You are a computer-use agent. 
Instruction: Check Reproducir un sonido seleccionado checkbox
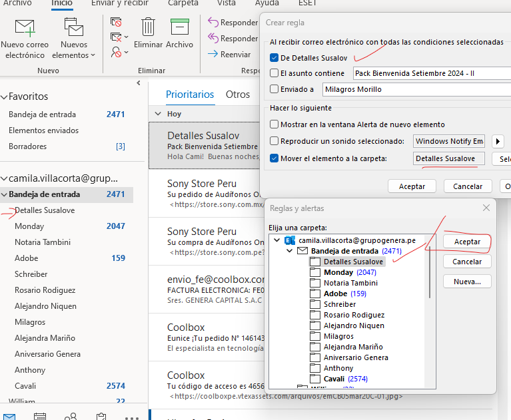(x=274, y=141)
